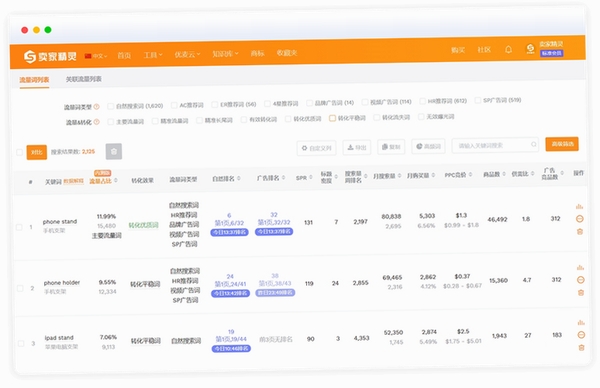Viewport: 600px width, 388px height.
Task: Click the search magnifier icon in keyword box
Action: click(x=533, y=144)
